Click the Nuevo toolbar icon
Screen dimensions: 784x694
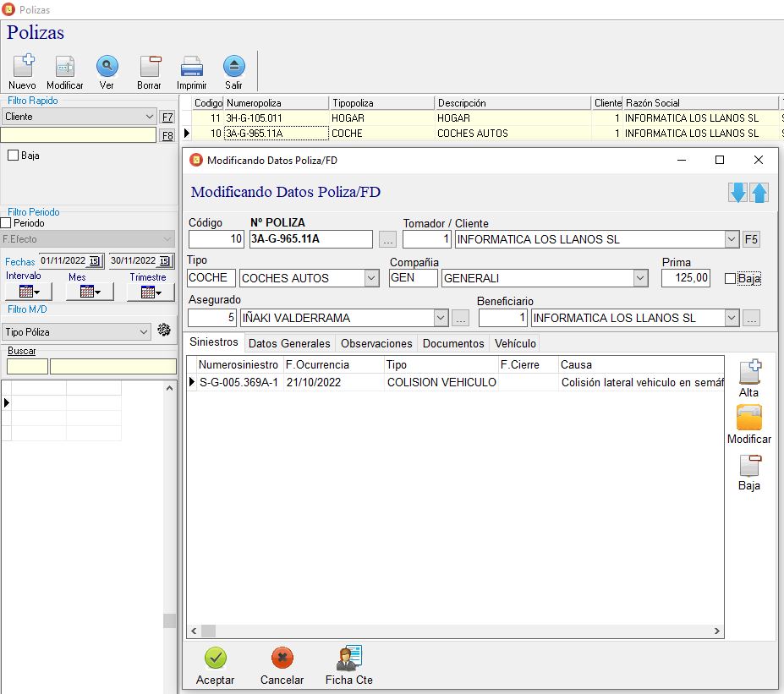click(x=23, y=66)
